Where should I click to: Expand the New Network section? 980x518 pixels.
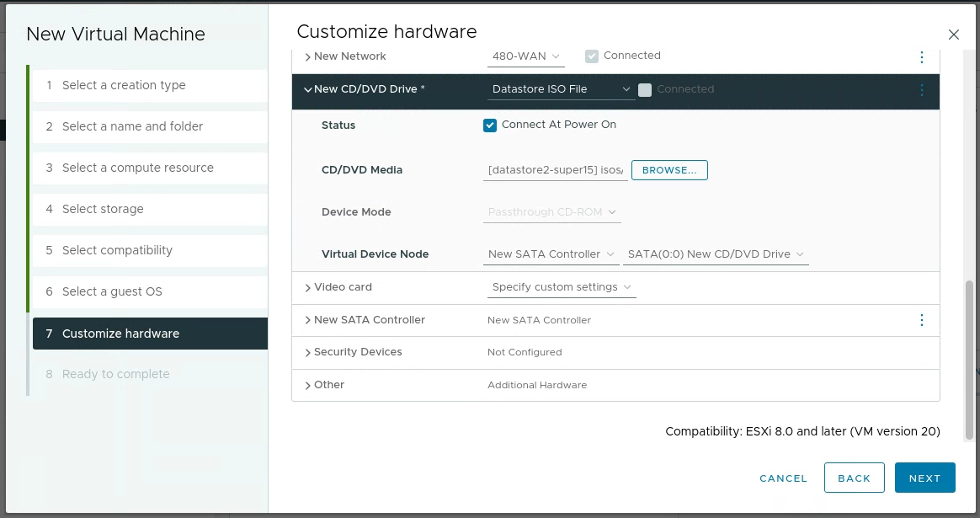click(x=307, y=57)
